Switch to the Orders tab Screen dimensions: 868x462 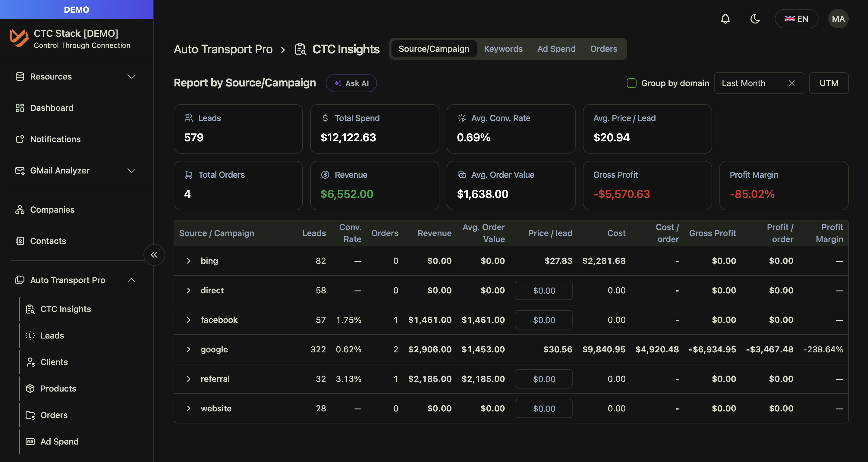pos(603,48)
